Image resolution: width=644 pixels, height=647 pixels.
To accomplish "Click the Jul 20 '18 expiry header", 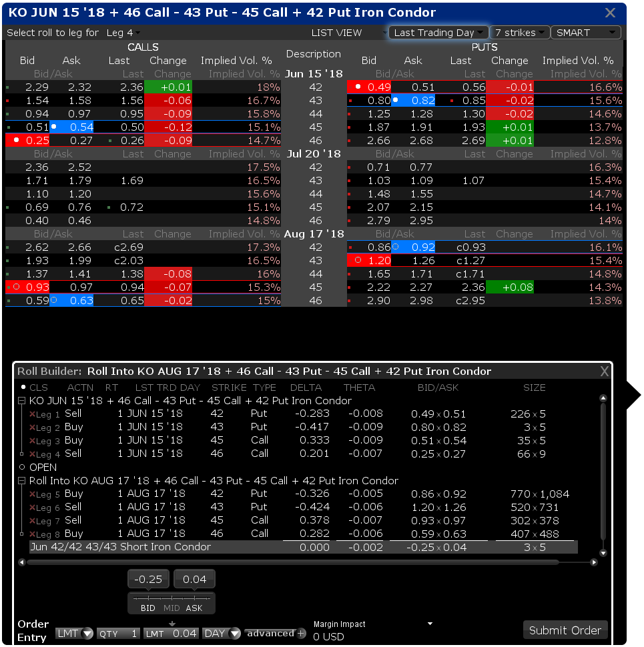I will coord(314,154).
